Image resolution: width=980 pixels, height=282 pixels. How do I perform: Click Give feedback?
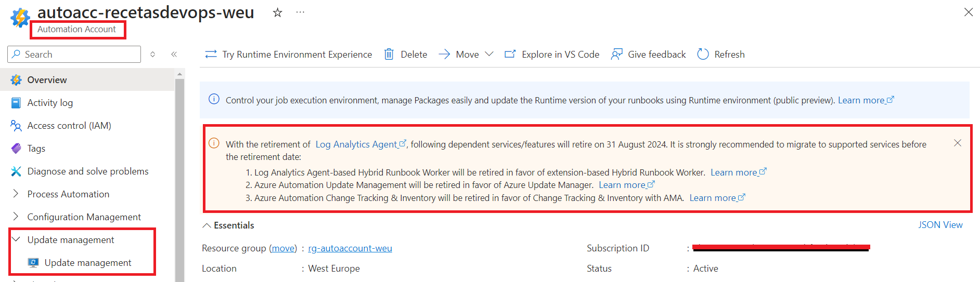click(x=649, y=55)
